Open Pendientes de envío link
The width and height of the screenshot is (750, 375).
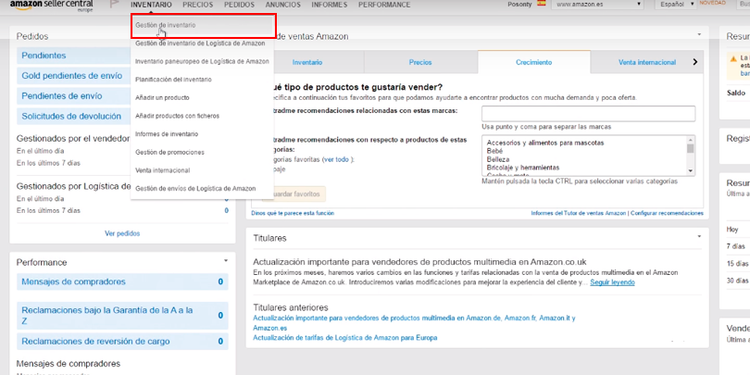coord(62,96)
